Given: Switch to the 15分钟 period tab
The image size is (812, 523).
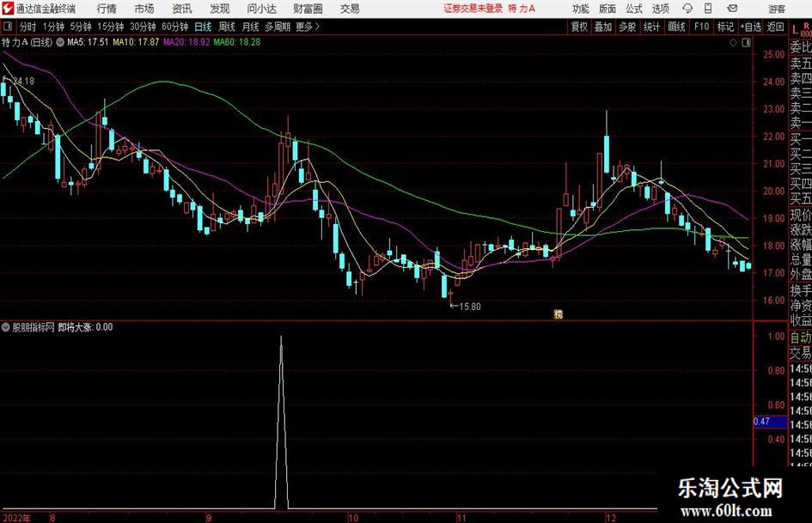Looking at the screenshot, I should (111, 27).
